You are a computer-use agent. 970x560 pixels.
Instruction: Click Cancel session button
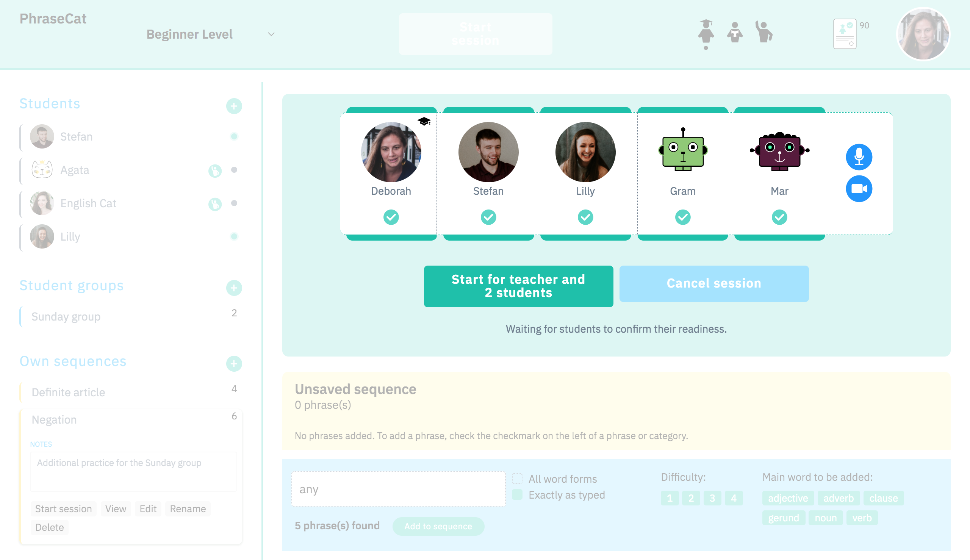click(x=714, y=283)
